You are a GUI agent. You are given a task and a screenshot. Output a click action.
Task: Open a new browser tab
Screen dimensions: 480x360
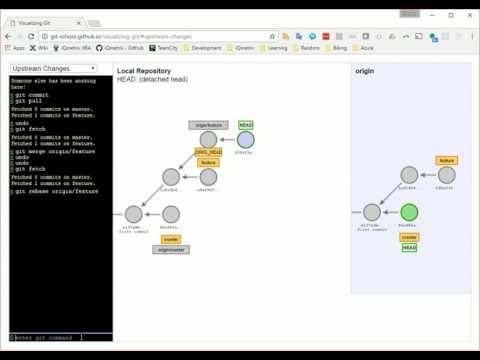[x=94, y=23]
